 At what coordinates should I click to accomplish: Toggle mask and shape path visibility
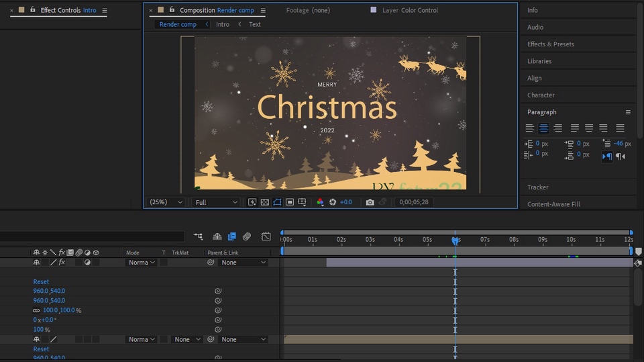(277, 202)
